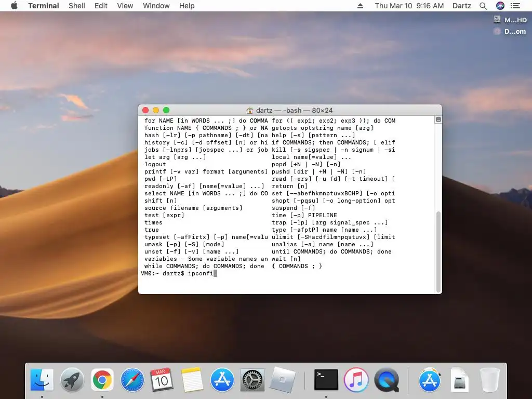Image resolution: width=532 pixels, height=399 pixels.
Task: Click 'help [-s] [pattern ...]' line
Action: pyautogui.click(x=313, y=136)
